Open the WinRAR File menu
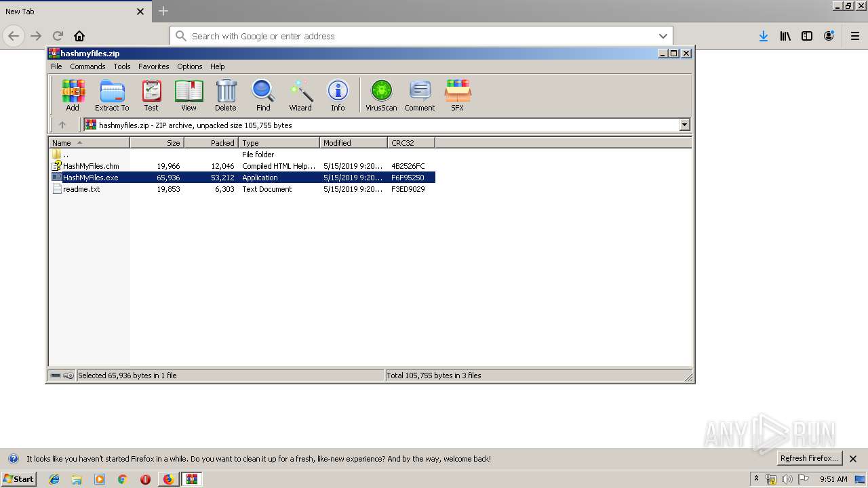The image size is (868, 488). (56, 66)
